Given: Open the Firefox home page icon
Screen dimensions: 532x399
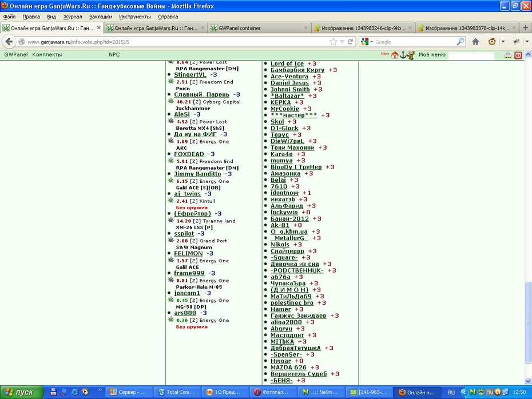Looking at the screenshot, I should 476,42.
